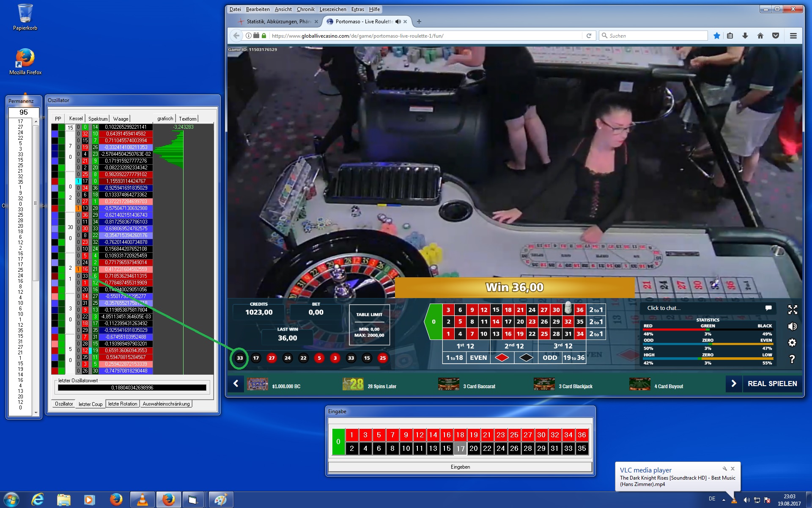Open Mozilla Firefox desktop shortcut
Viewport: 812px width, 508px height.
click(25, 61)
